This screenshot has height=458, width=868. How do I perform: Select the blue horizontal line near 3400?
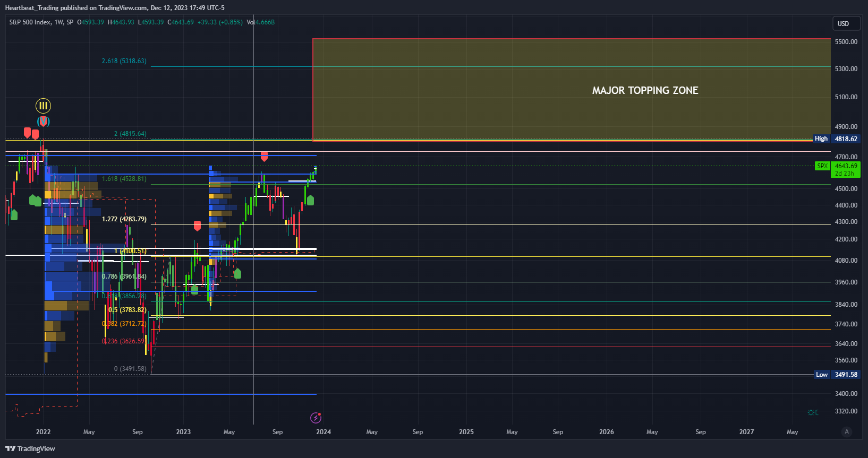click(161, 394)
